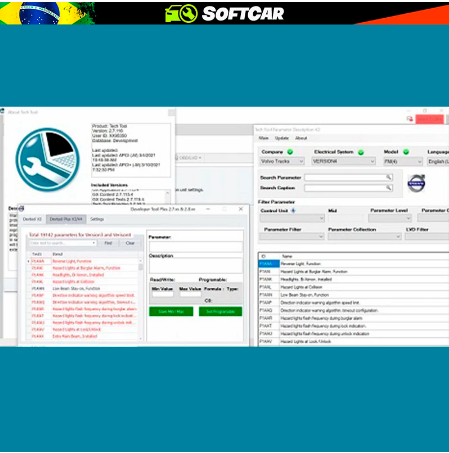Screen dimensions: 449x453
Task: Click the Parameter text box in Developer Tool
Action: pyautogui.click(x=196, y=246)
